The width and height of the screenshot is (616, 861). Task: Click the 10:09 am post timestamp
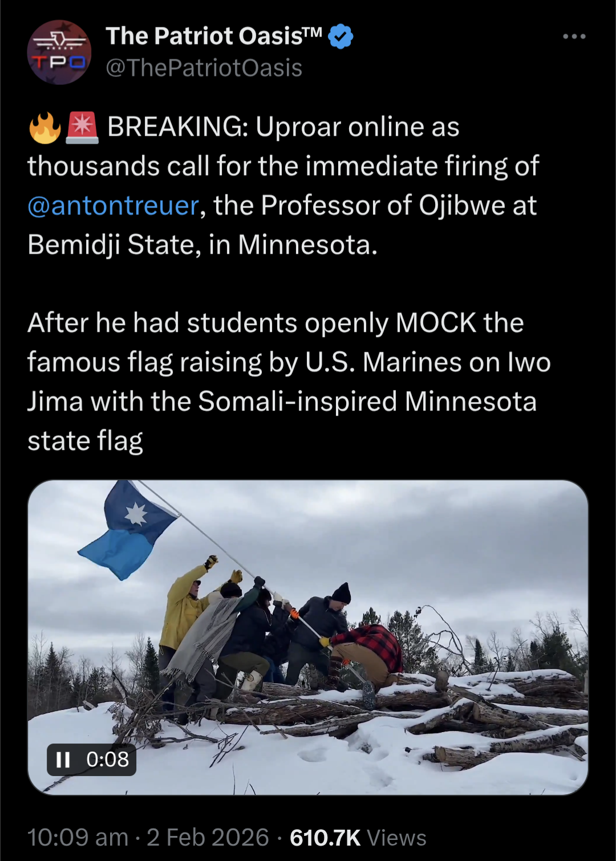tap(78, 838)
